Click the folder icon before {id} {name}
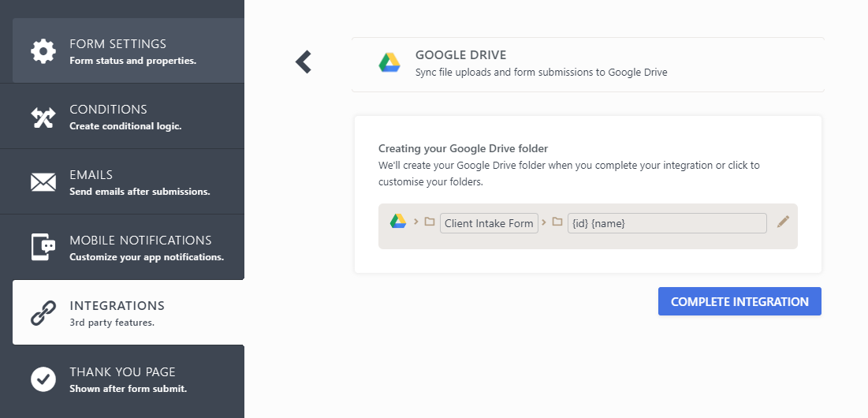The height and width of the screenshot is (418, 868). [x=557, y=222]
